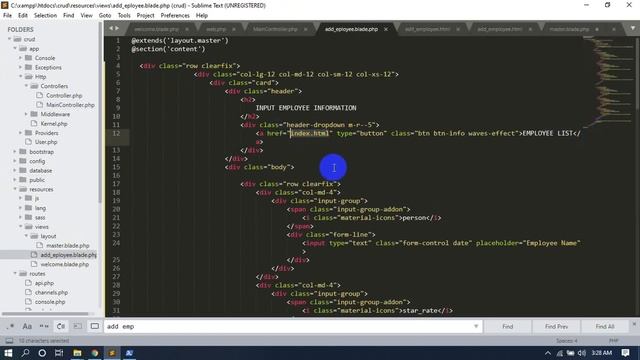Toggle whole word matching in find bar
The image size is (640, 360).
pyautogui.click(x=44, y=327)
